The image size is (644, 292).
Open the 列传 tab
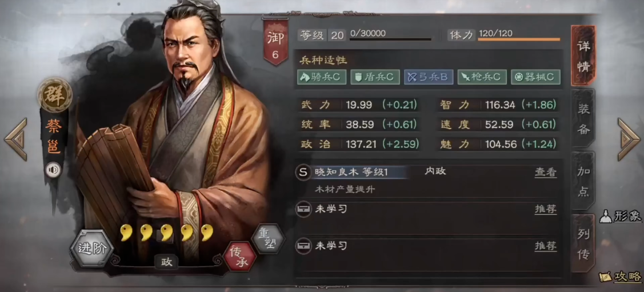pos(583,243)
